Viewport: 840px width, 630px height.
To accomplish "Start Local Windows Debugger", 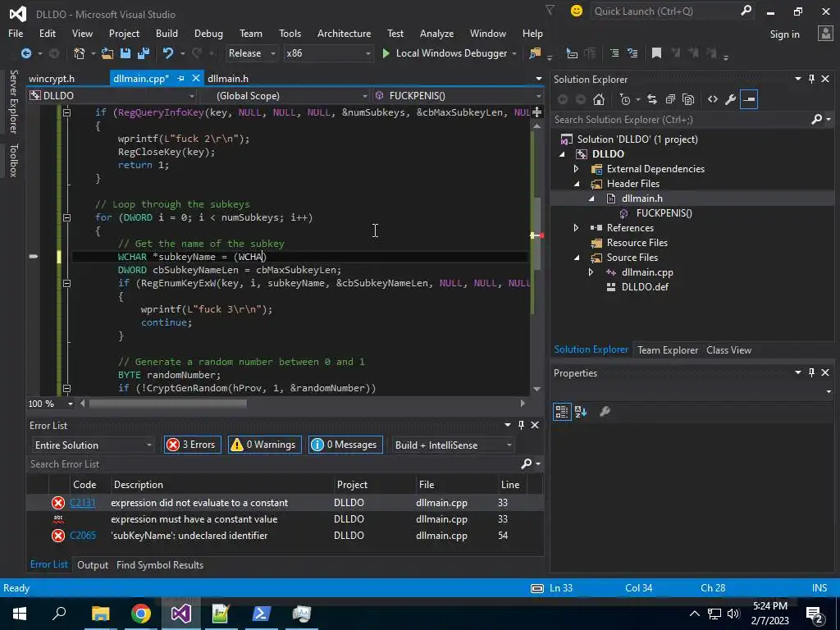I will [x=444, y=53].
